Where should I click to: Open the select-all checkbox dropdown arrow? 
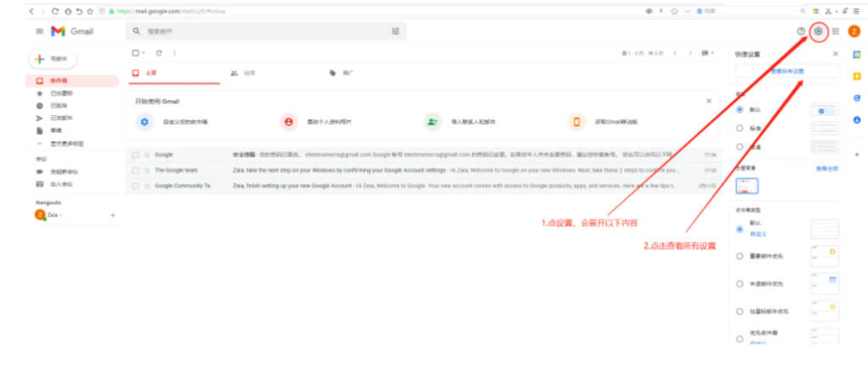click(144, 53)
